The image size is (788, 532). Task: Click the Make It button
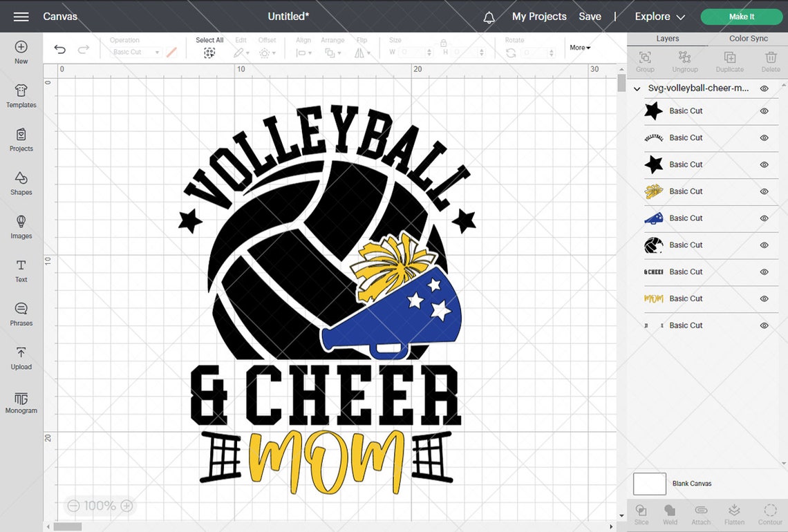pyautogui.click(x=741, y=16)
